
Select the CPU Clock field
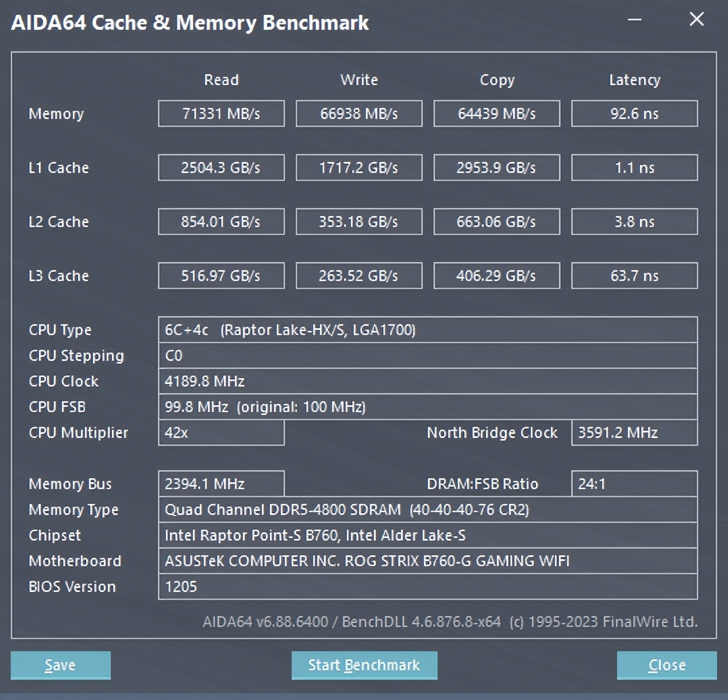[x=429, y=381]
